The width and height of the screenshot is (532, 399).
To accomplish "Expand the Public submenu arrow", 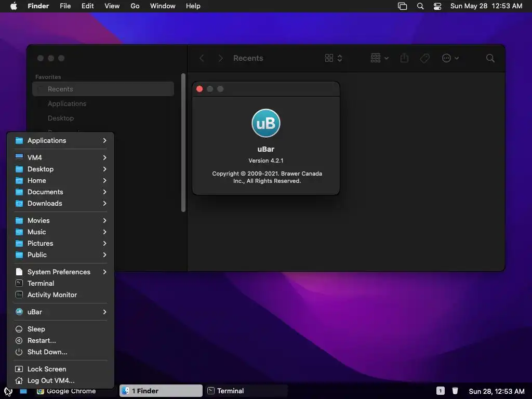I will (x=104, y=255).
